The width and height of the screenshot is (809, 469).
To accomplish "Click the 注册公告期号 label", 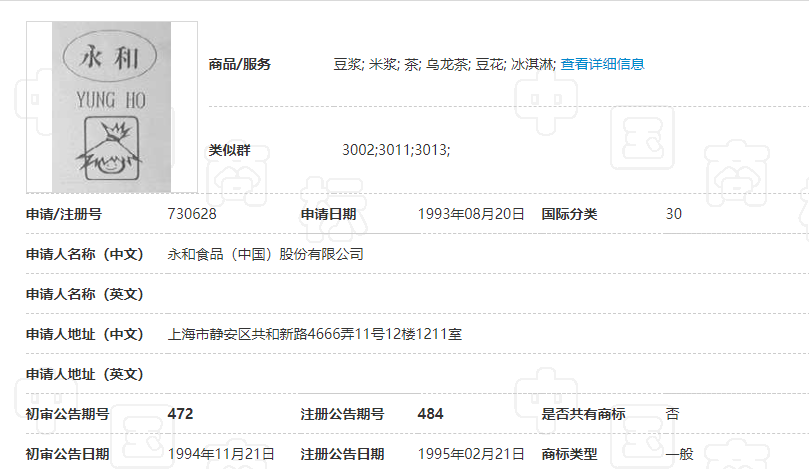I will [x=342, y=414].
